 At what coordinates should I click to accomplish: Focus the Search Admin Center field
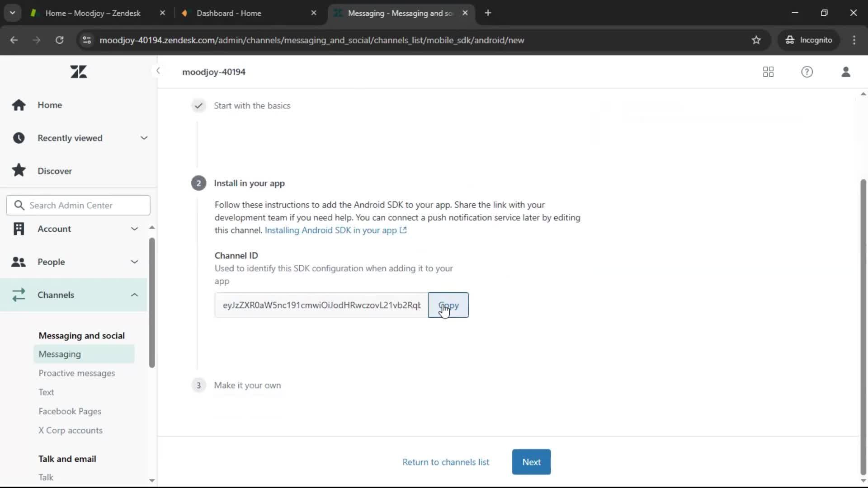point(78,205)
